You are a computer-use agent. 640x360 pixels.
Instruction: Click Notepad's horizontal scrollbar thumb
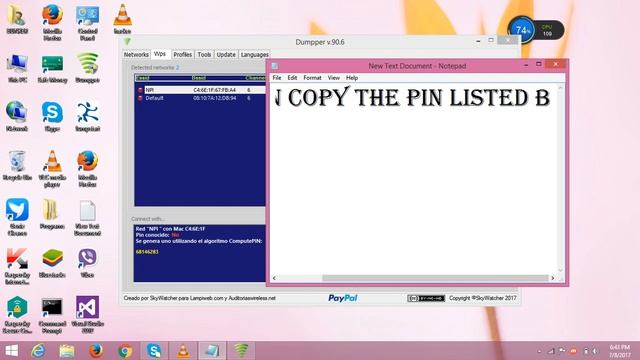(435, 278)
